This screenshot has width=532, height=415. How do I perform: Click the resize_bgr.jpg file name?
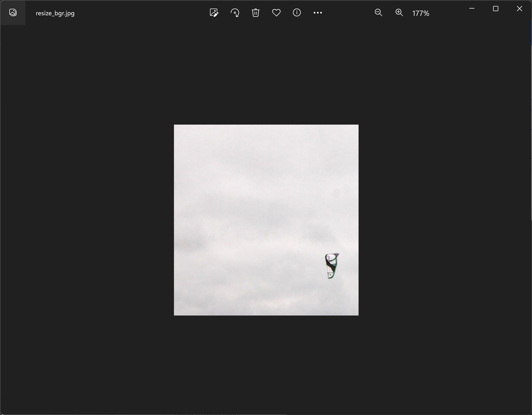(55, 13)
